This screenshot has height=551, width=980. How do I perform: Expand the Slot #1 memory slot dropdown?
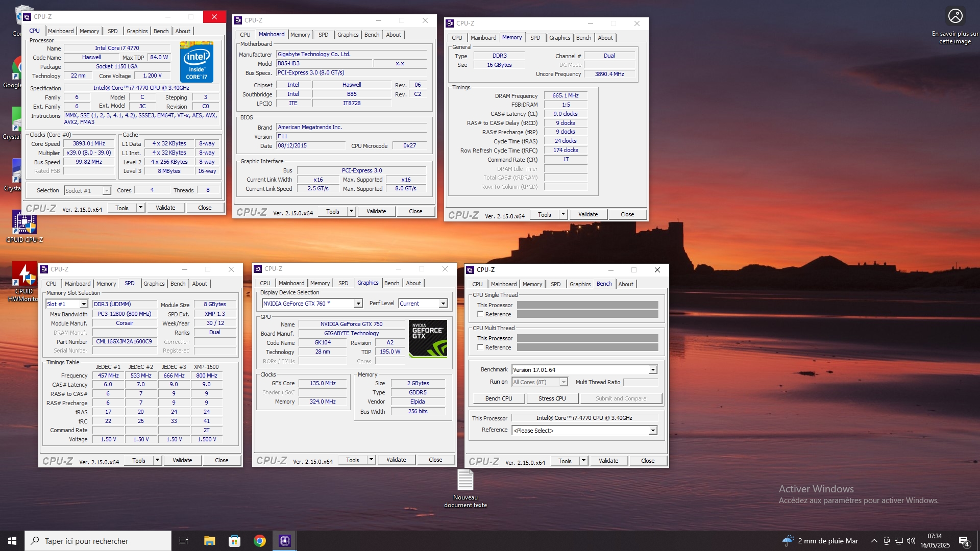point(84,304)
